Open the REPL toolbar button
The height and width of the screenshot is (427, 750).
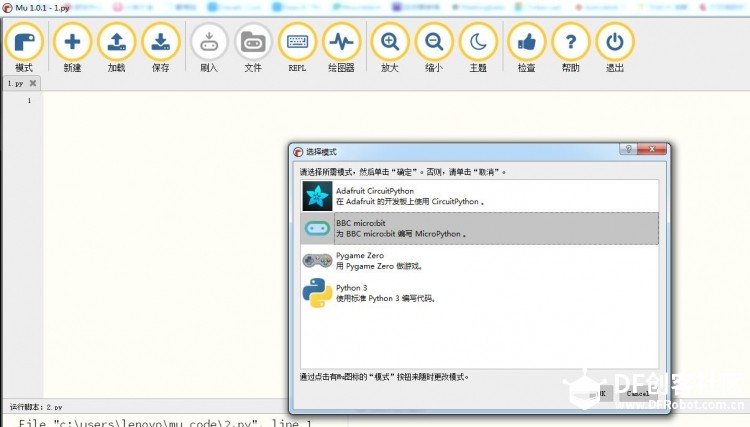click(x=297, y=47)
